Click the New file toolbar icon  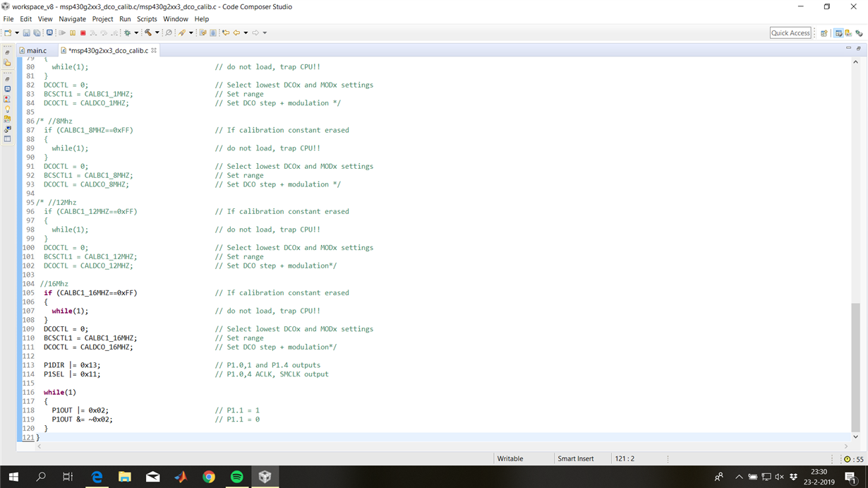point(8,32)
